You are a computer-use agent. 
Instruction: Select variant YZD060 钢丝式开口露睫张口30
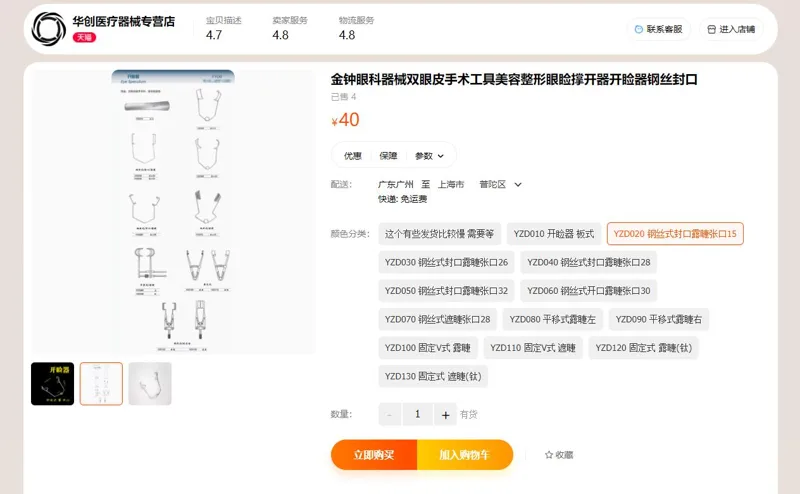pyautogui.click(x=588, y=291)
